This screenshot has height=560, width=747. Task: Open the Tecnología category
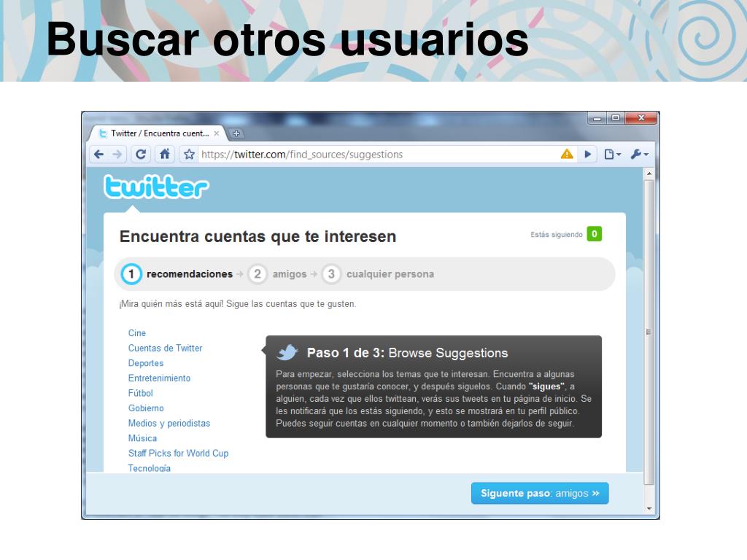tap(149, 467)
